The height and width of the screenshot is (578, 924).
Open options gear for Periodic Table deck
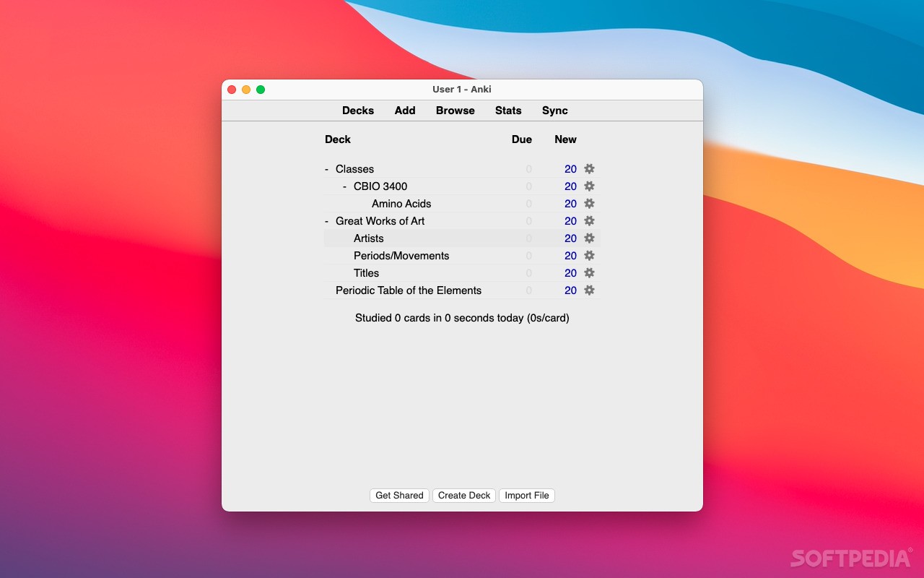click(x=589, y=290)
